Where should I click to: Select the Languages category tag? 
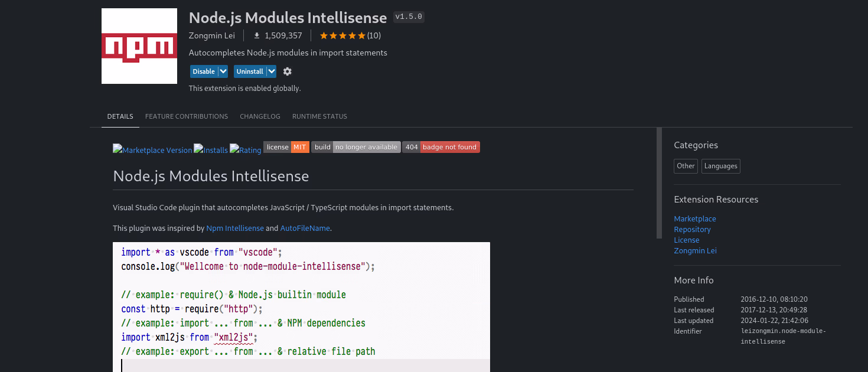click(721, 166)
